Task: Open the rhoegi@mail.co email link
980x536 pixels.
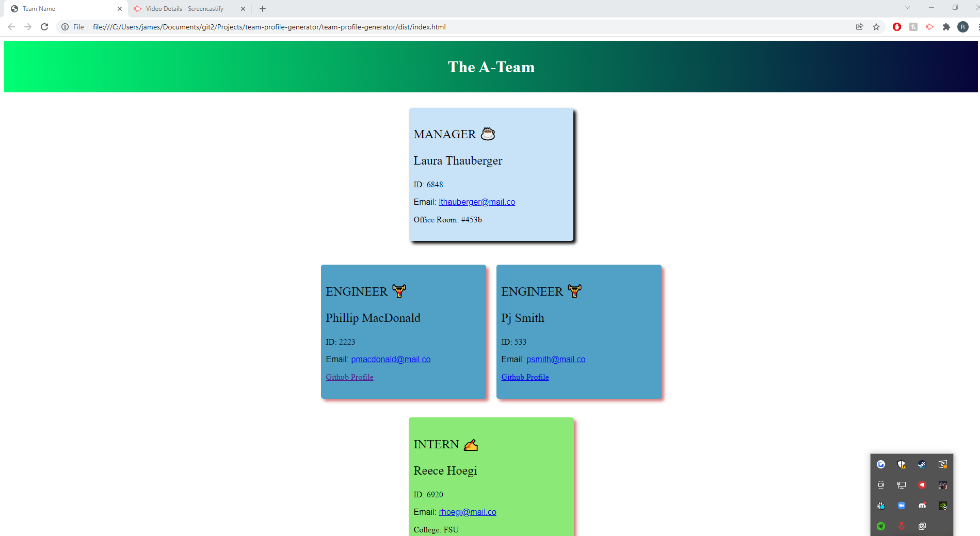Action: (x=467, y=512)
